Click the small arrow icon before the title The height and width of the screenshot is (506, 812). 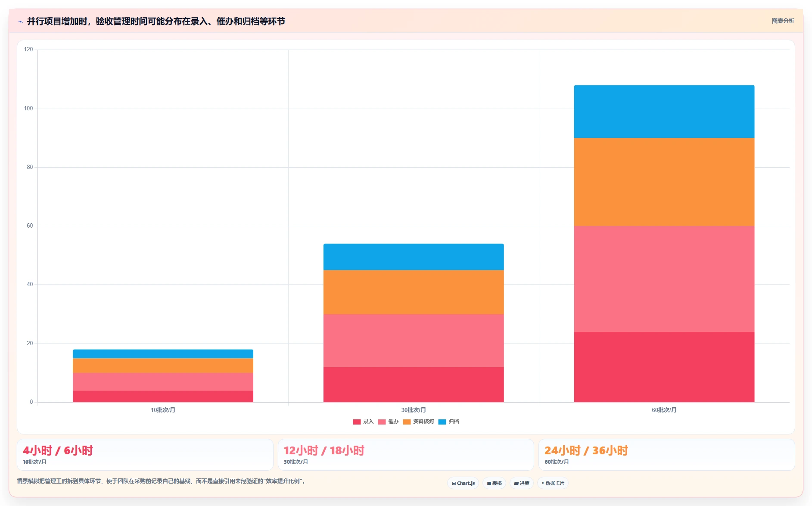[20, 22]
